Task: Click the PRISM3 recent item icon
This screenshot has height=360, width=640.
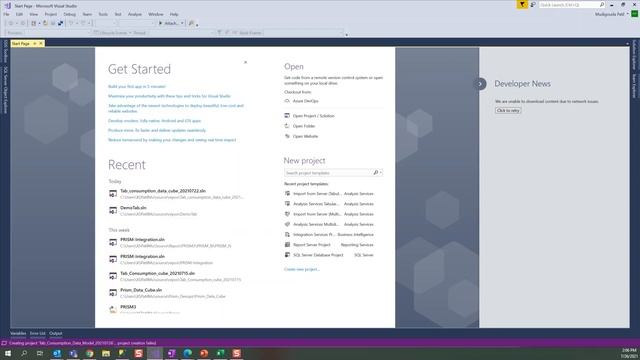Action: coord(113,309)
